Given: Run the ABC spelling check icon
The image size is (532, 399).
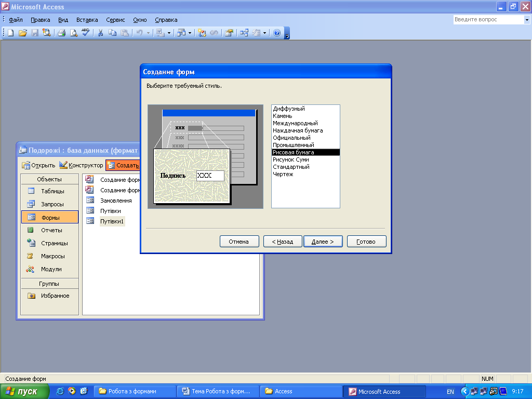Looking at the screenshot, I should (85, 33).
